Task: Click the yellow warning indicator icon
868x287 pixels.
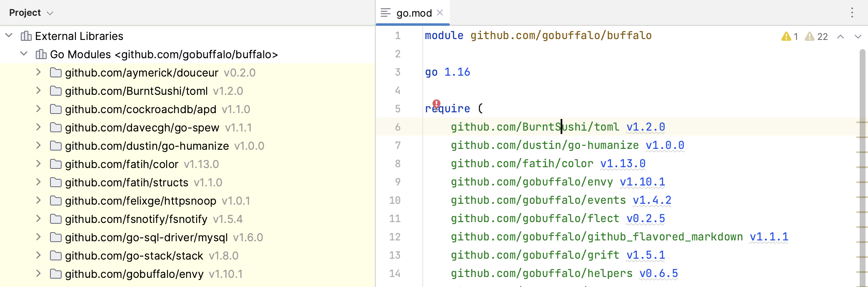Action: click(786, 37)
